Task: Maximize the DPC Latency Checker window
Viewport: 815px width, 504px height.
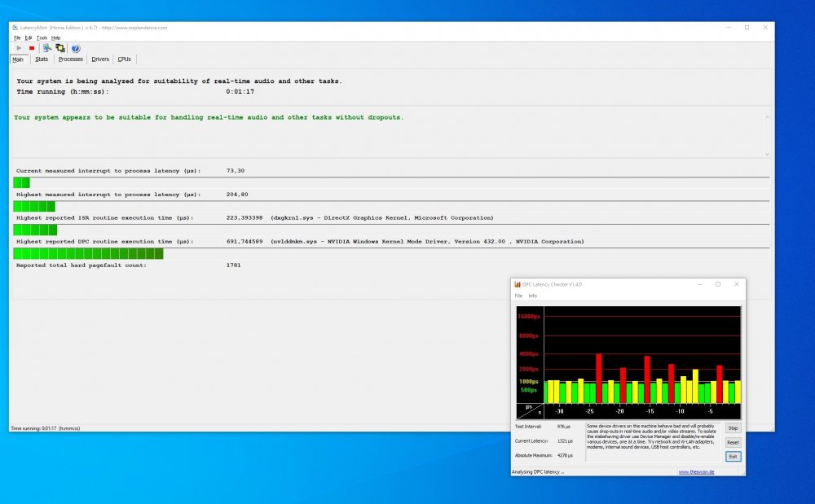Action: 718,284
